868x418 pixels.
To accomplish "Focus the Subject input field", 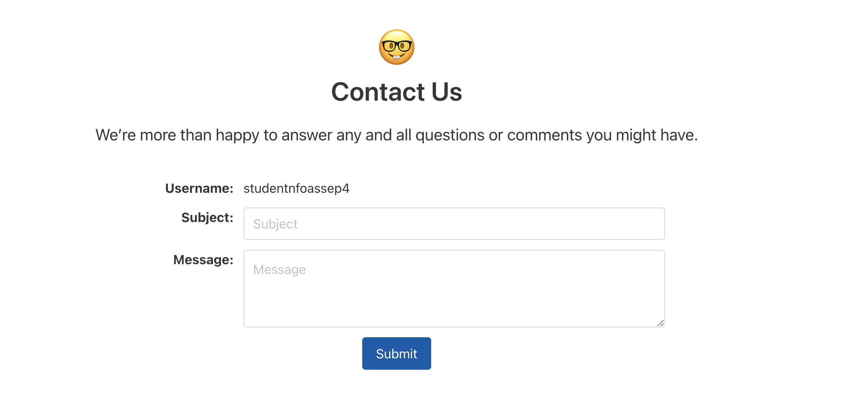I will (x=454, y=224).
